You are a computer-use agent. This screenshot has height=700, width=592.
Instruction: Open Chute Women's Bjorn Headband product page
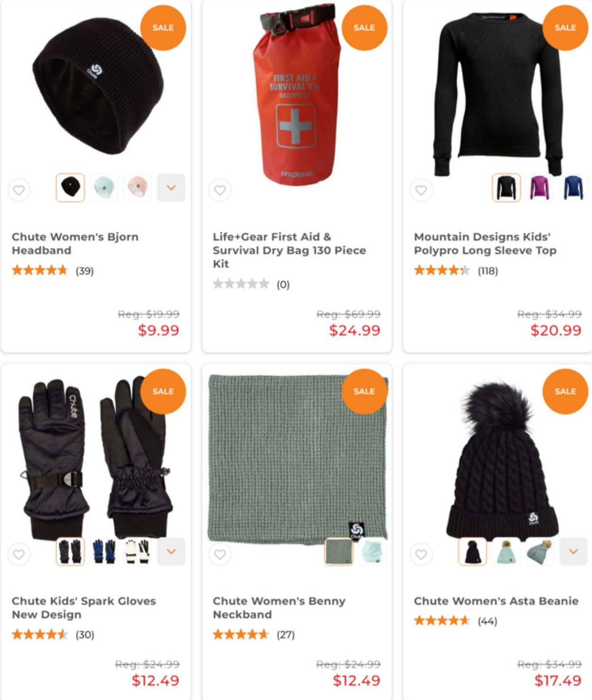pyautogui.click(x=75, y=243)
